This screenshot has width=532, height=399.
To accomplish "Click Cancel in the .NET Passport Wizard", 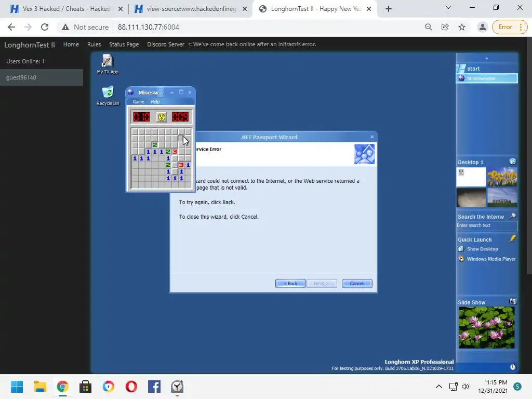I will coord(357,283).
